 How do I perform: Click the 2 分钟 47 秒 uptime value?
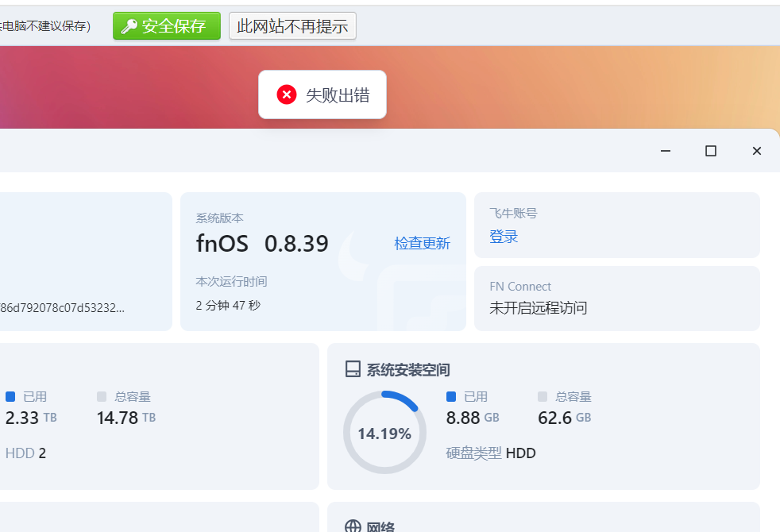tap(228, 305)
